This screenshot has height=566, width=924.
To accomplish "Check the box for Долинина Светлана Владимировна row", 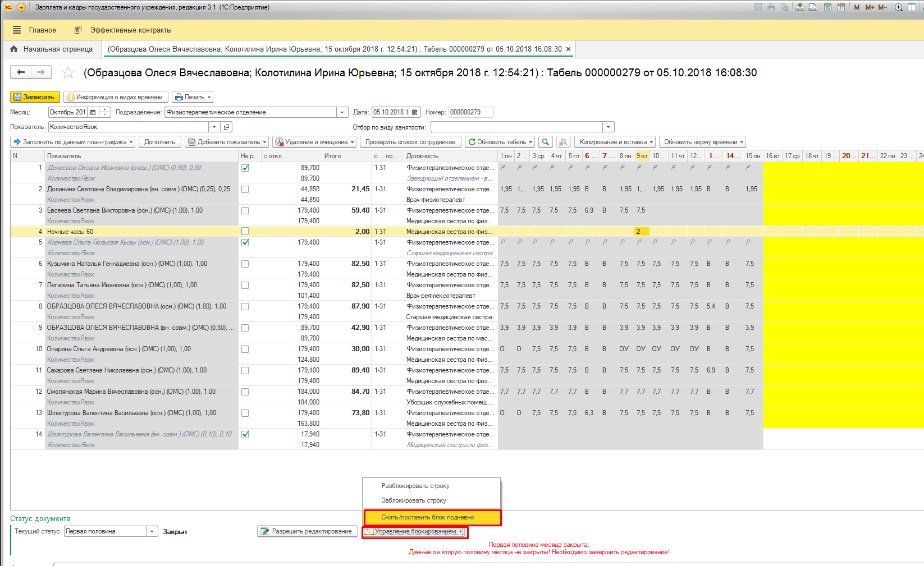I will 245,190.
